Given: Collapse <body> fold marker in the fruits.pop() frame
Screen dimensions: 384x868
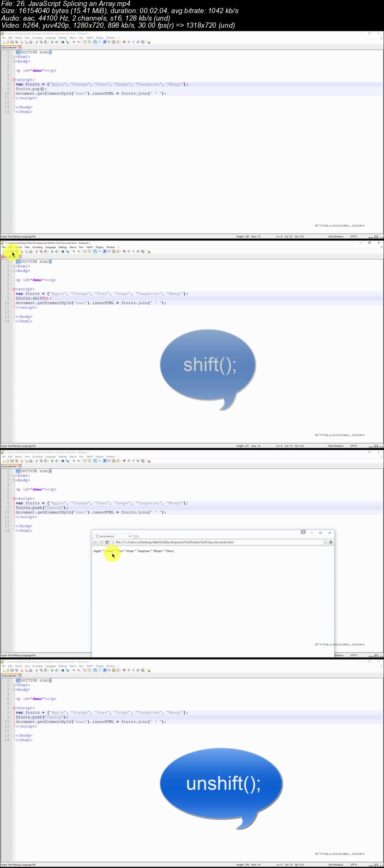Looking at the screenshot, I should point(14,61).
